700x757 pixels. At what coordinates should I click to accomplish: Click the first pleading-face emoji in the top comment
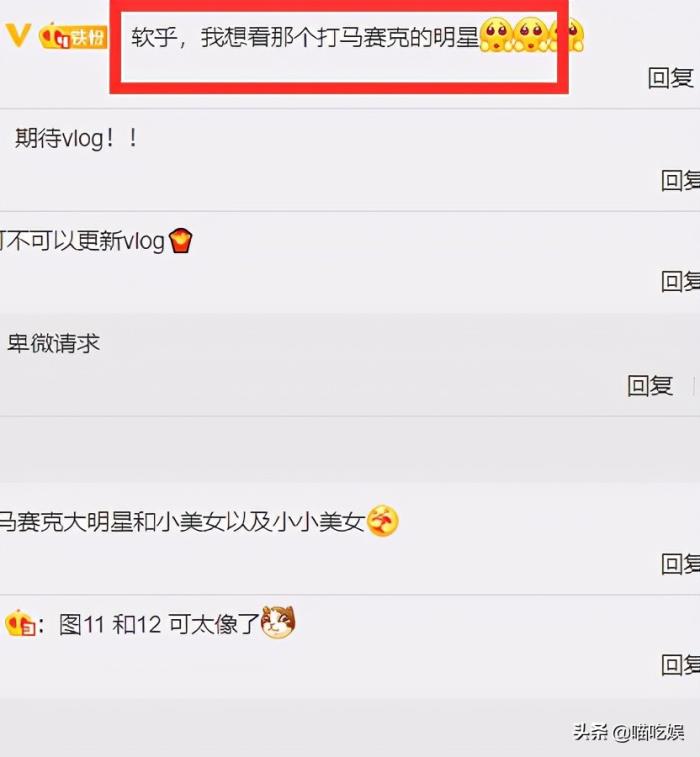[x=496, y=34]
